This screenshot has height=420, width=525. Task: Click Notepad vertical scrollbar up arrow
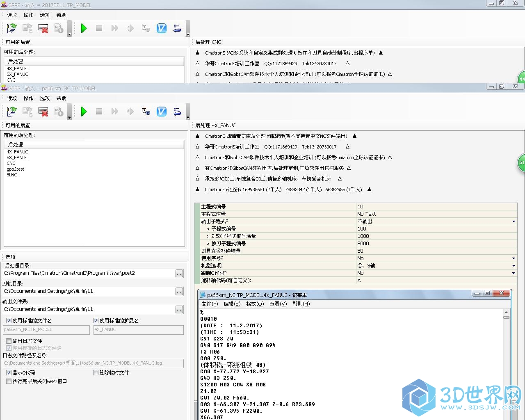(506, 312)
